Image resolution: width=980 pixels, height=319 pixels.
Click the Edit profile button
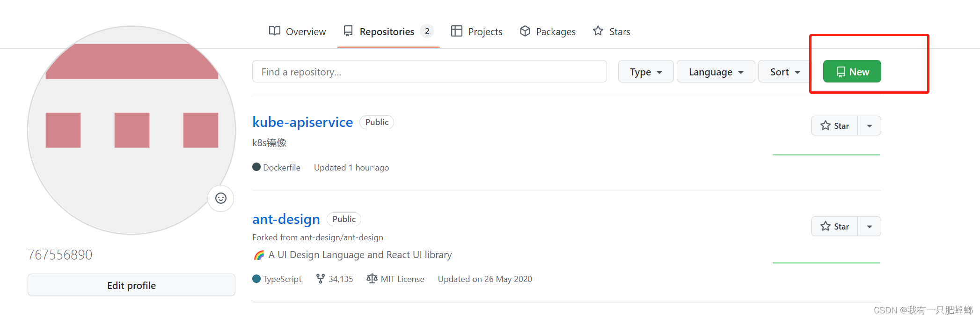point(132,285)
